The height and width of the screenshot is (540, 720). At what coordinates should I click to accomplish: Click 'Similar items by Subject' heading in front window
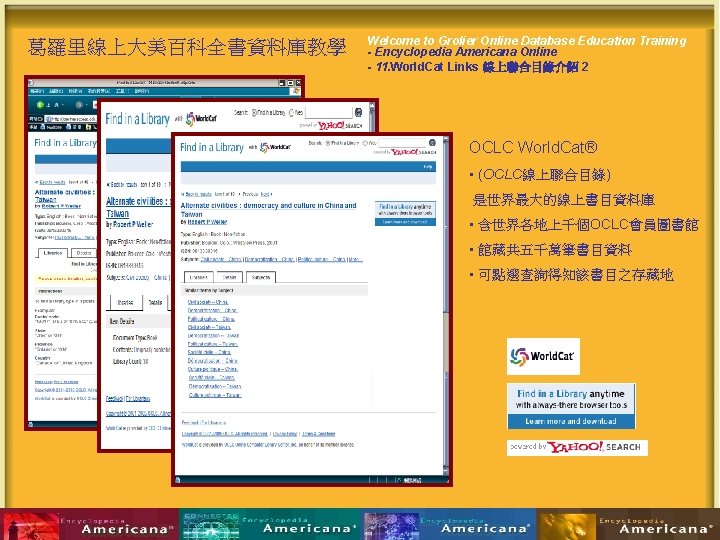pos(209,290)
